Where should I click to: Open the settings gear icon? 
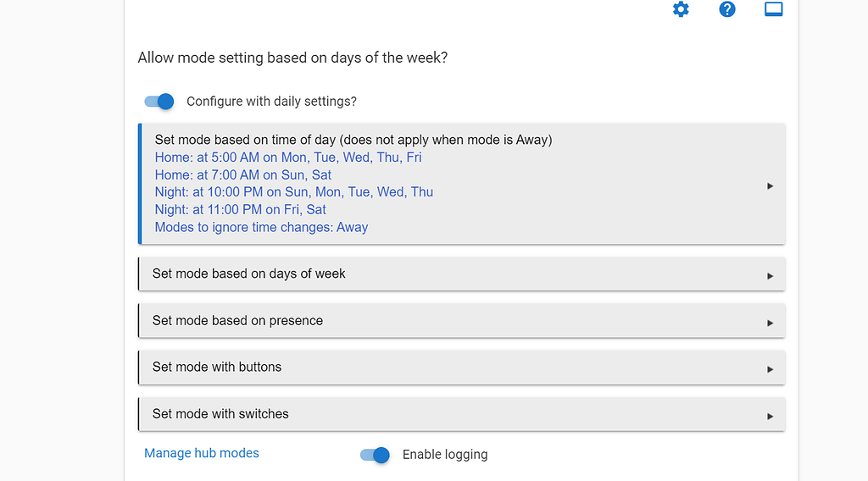click(681, 8)
